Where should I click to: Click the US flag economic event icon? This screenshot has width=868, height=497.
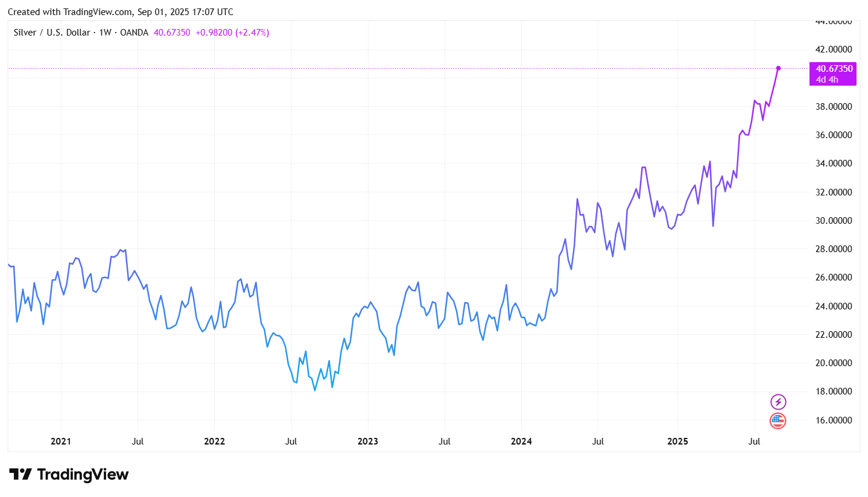point(778,421)
